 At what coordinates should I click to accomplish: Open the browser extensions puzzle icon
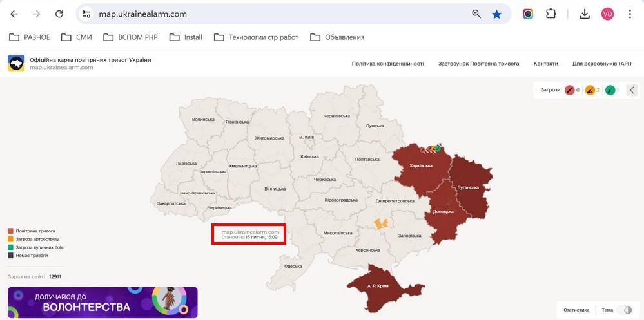coord(551,14)
